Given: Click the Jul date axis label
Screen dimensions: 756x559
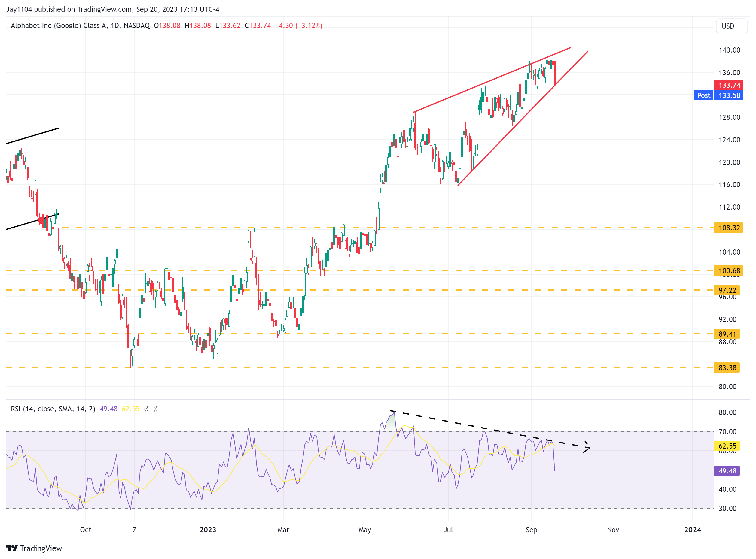Looking at the screenshot, I should click(448, 530).
